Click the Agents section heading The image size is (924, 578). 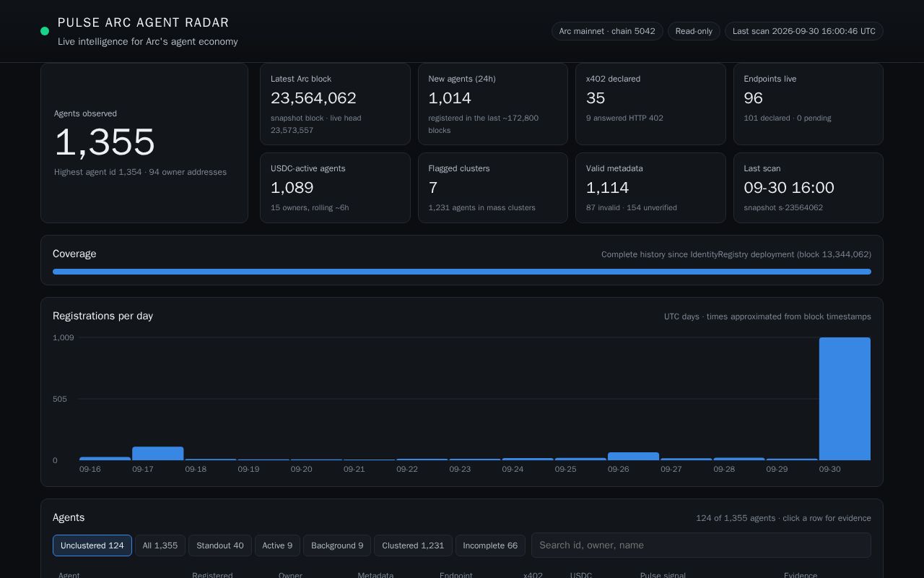(69, 517)
